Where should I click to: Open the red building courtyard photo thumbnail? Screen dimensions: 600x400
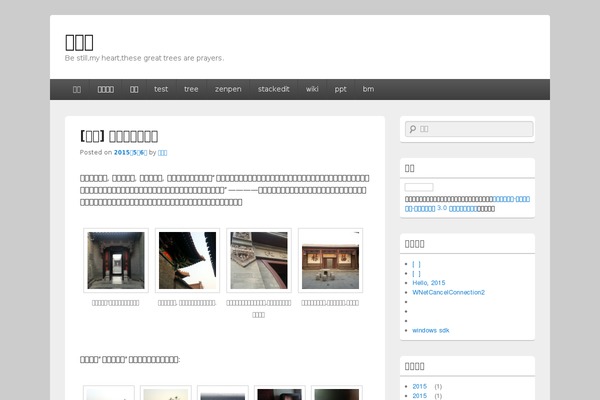[331, 260]
